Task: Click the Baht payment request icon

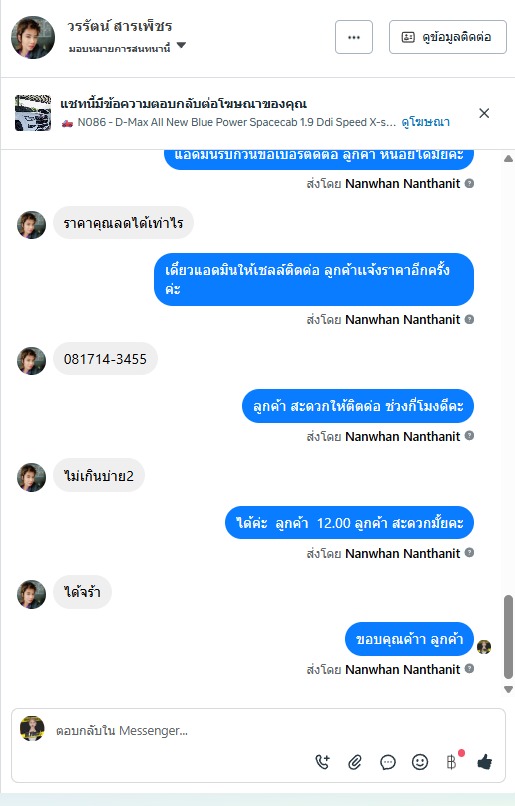Action: pos(452,762)
